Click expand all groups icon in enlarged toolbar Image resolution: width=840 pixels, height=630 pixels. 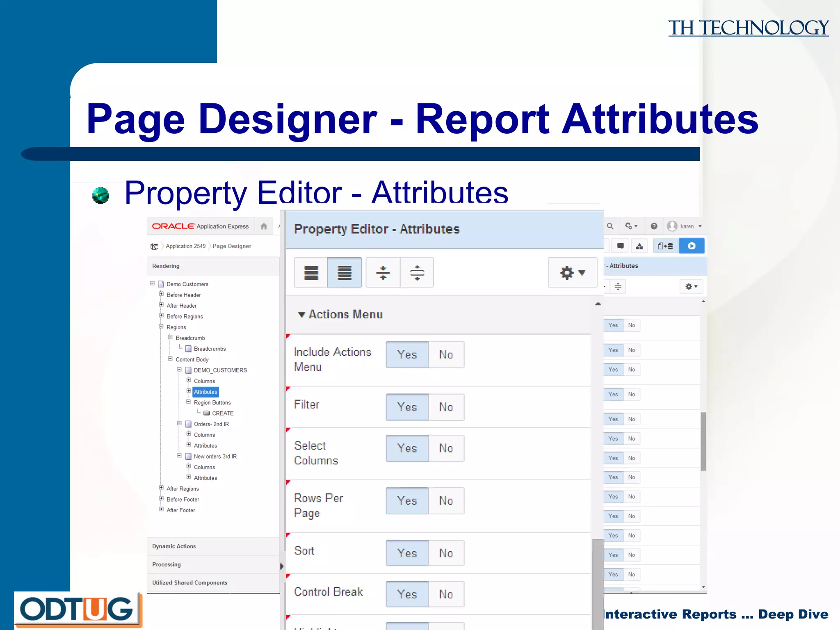pos(417,273)
